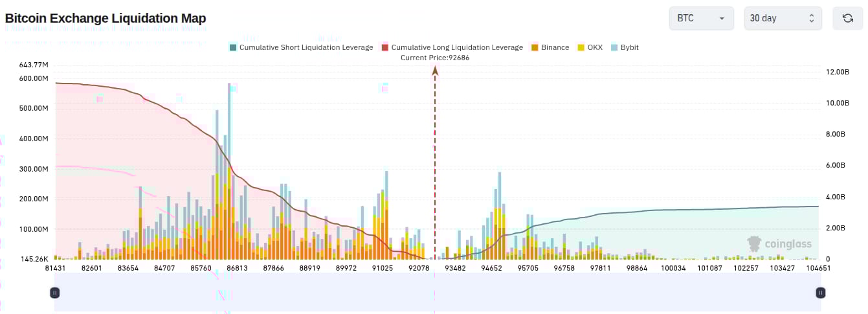
Task: Click the yellow OKX legend swatch
Action: point(581,47)
